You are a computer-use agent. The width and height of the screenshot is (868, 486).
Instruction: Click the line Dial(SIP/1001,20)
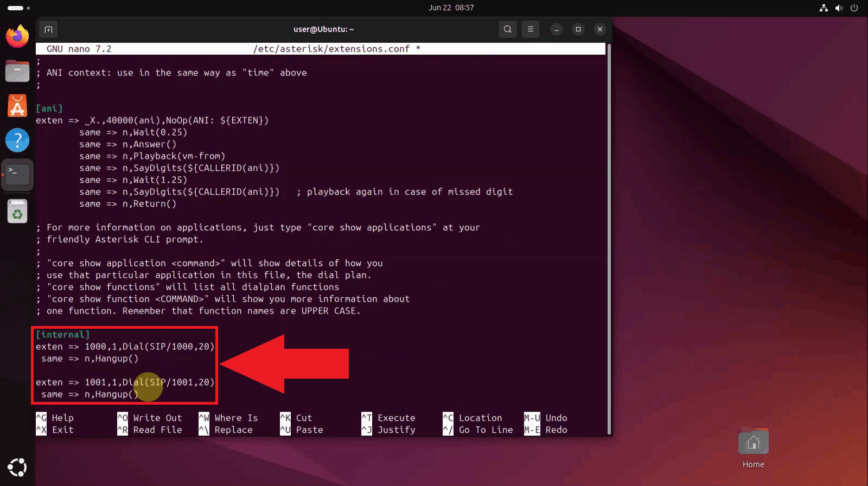125,382
